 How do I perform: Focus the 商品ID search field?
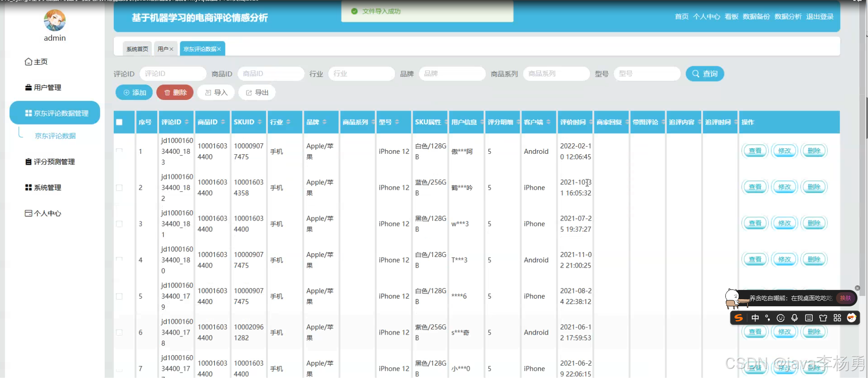coord(271,73)
